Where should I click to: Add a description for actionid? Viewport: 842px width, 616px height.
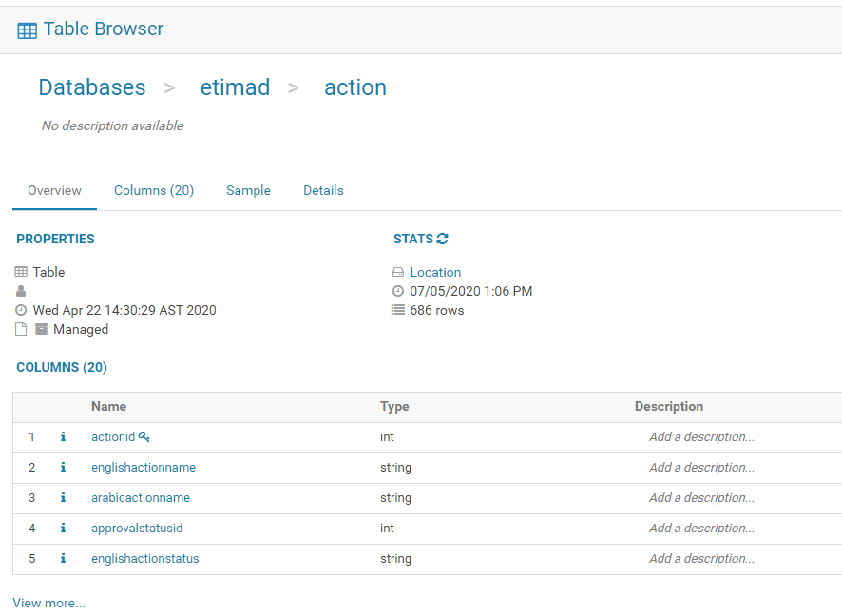(701, 437)
